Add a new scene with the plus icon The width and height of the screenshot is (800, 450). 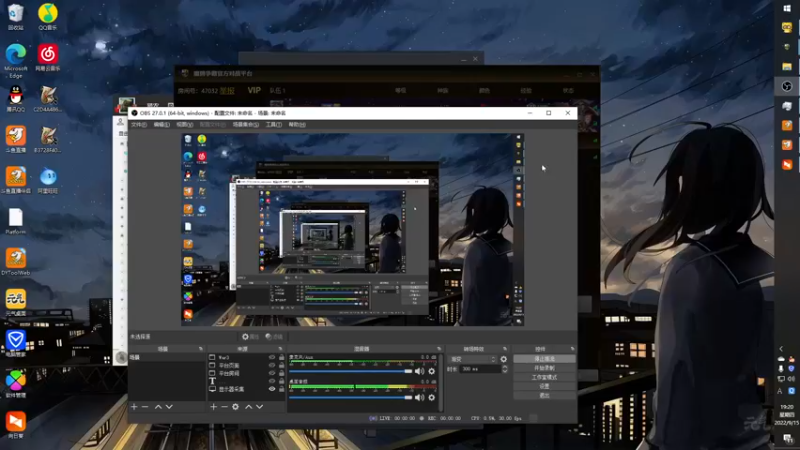134,407
